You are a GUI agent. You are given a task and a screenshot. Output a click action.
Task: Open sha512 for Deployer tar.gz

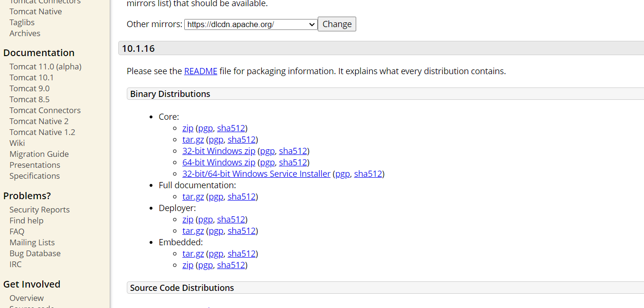(x=242, y=231)
